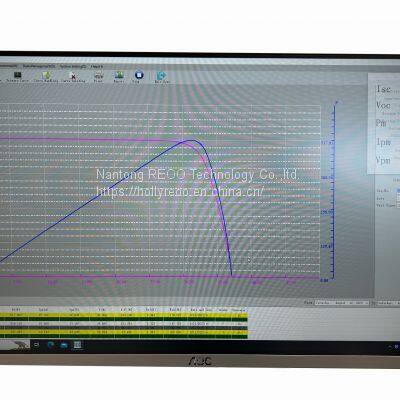Select the first yellow results table row
The image size is (400, 400).
124,315
